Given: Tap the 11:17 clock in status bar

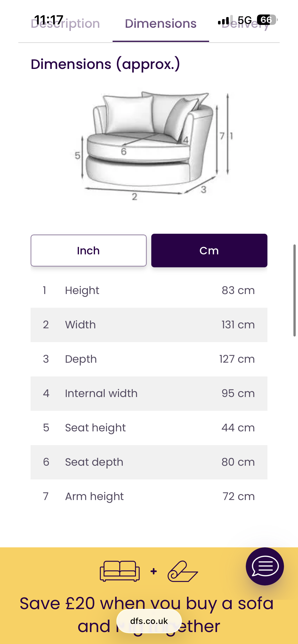Looking at the screenshot, I should [x=49, y=20].
